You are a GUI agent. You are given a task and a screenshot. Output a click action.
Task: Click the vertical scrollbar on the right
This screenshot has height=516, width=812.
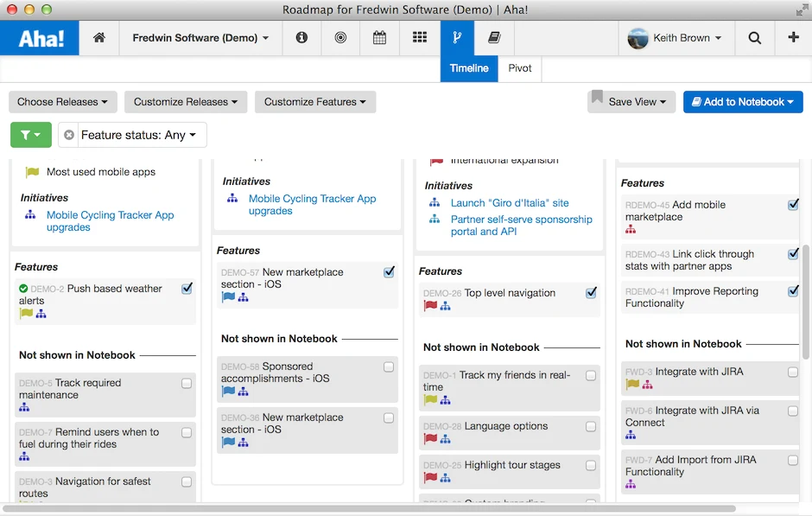tap(806, 302)
